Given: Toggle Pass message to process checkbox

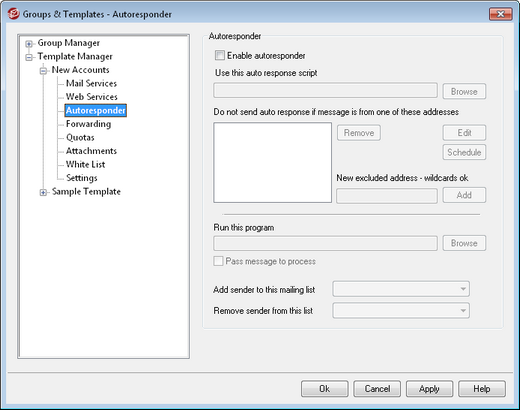Looking at the screenshot, I should pos(218,261).
